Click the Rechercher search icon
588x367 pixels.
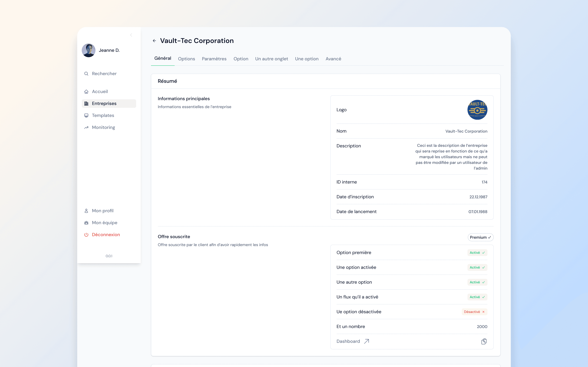pyautogui.click(x=86, y=74)
